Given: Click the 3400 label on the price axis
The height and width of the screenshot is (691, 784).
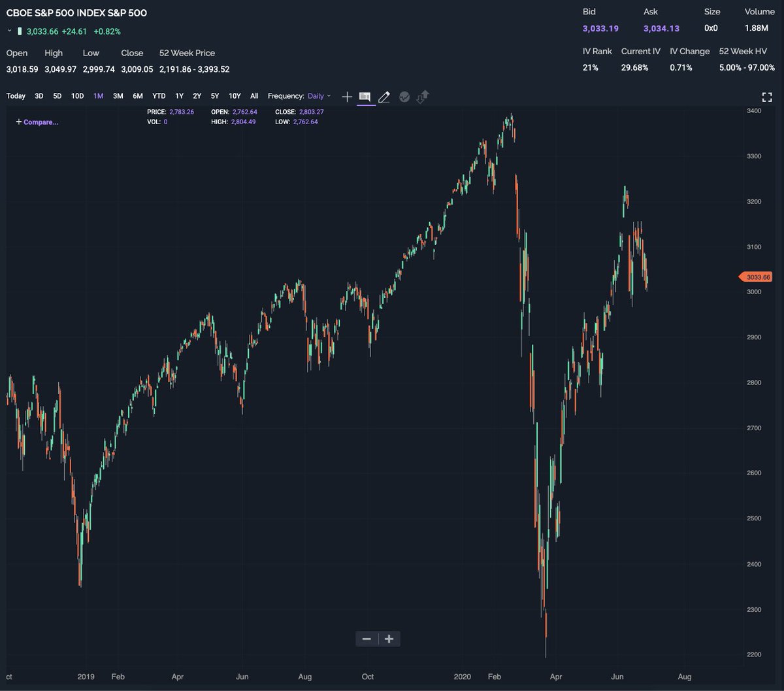Looking at the screenshot, I should pos(755,111).
